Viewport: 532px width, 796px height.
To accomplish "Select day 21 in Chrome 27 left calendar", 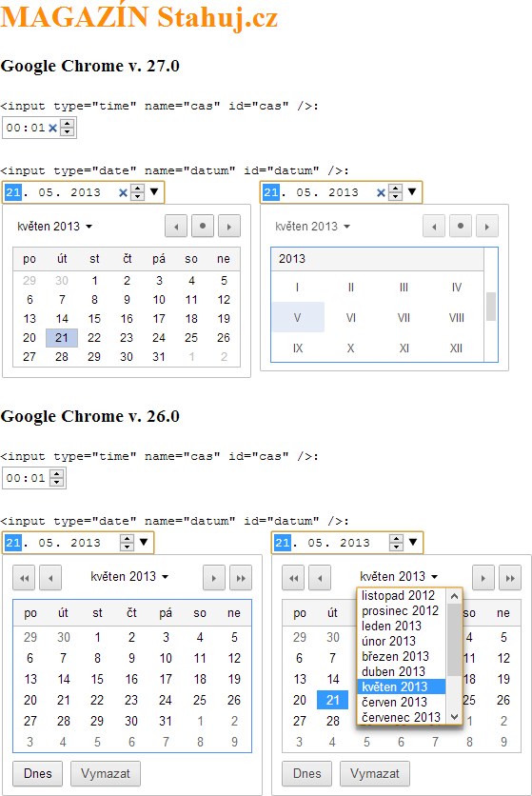I will click(62, 338).
